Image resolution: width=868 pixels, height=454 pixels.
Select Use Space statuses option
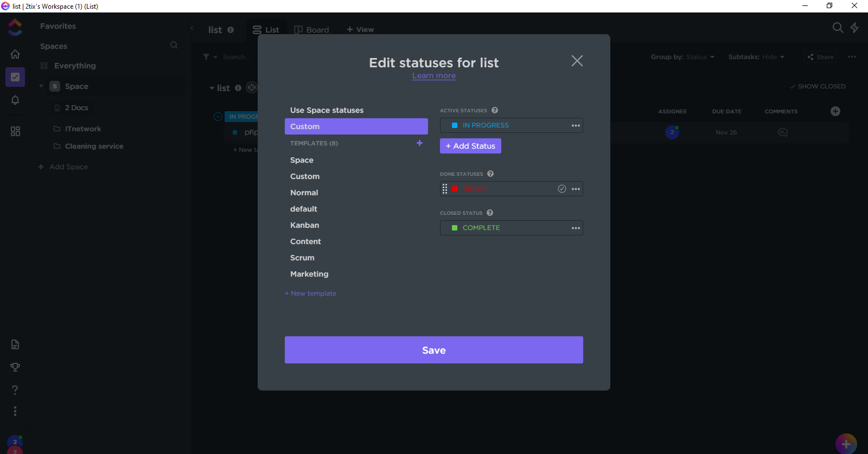[327, 110]
